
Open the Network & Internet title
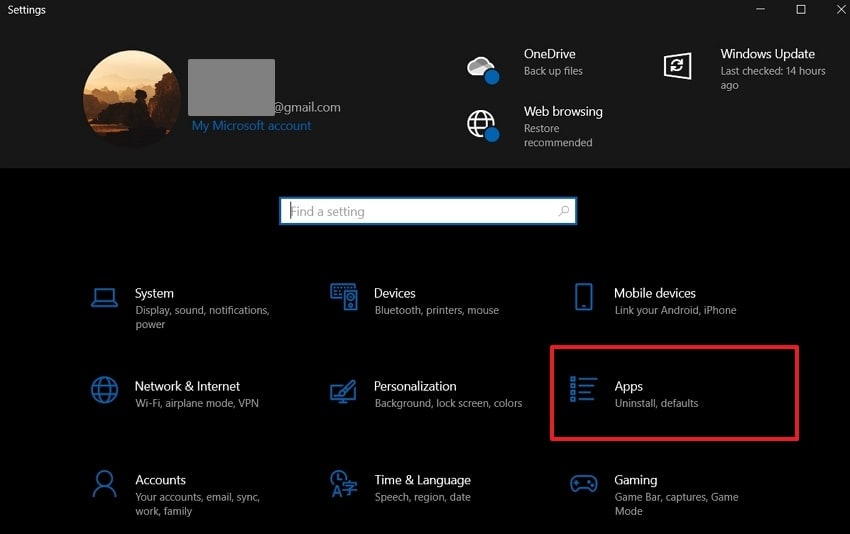tap(187, 387)
